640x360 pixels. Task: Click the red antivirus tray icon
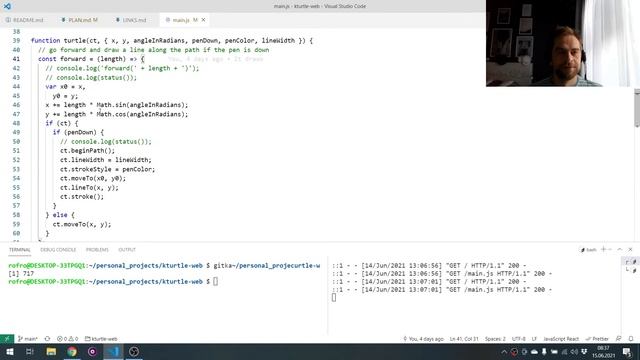(514, 351)
